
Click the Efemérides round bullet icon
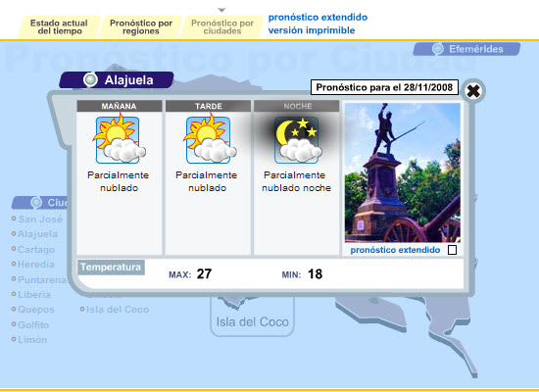pos(438,49)
